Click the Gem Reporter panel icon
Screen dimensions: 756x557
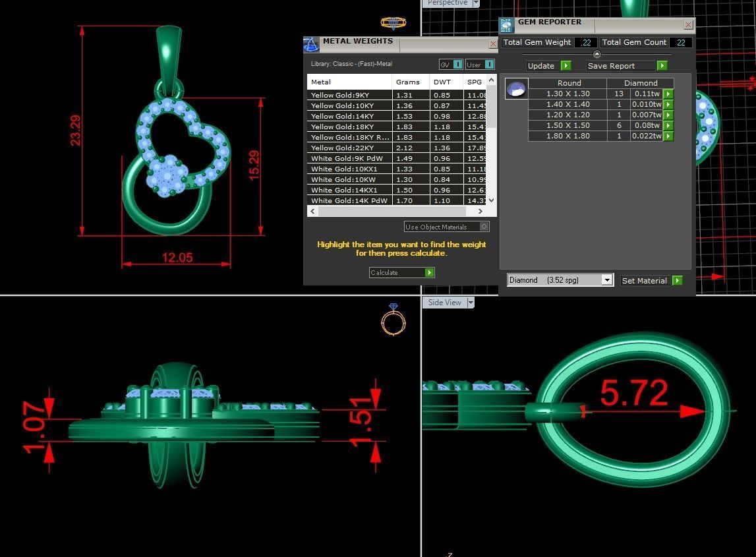point(506,25)
